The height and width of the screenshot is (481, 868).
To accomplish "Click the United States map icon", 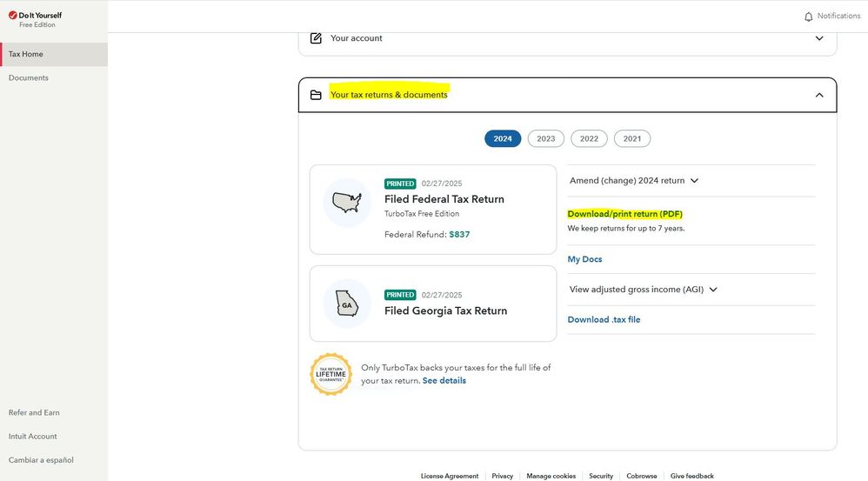I will point(347,204).
